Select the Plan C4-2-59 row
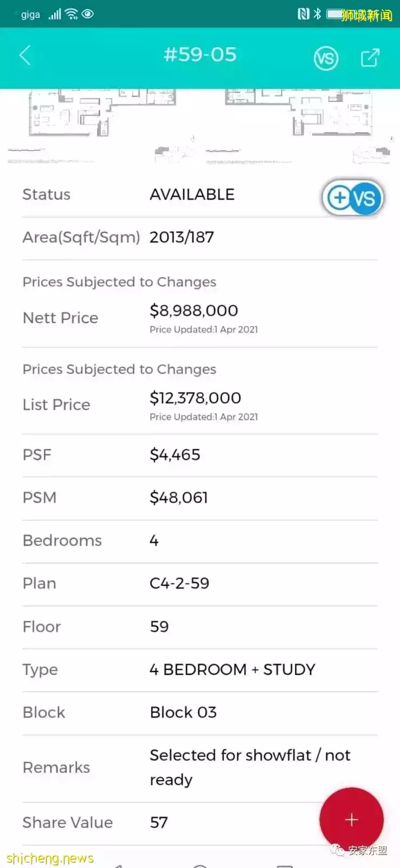Screen dimensions: 400x868 point(179,583)
